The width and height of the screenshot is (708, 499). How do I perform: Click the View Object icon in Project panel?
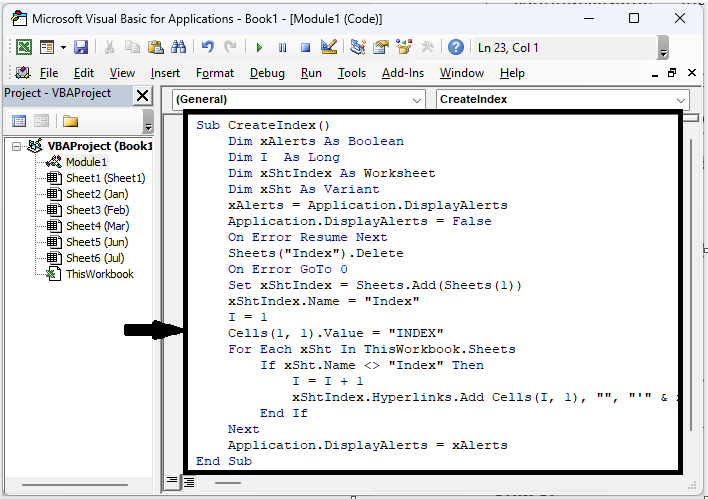click(41, 121)
